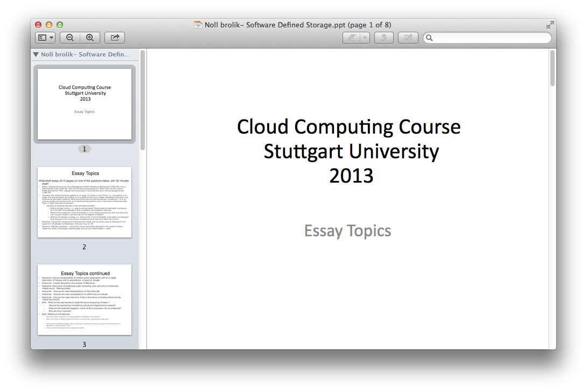Click the page number 1 badge
Screen dimensions: 587x392
(x=84, y=149)
